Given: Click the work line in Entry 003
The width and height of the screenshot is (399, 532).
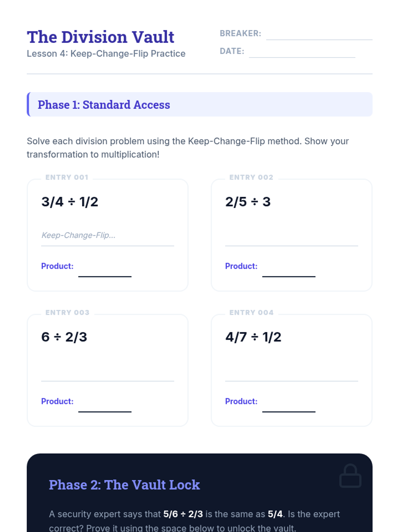Looking at the screenshot, I should pyautogui.click(x=108, y=371).
